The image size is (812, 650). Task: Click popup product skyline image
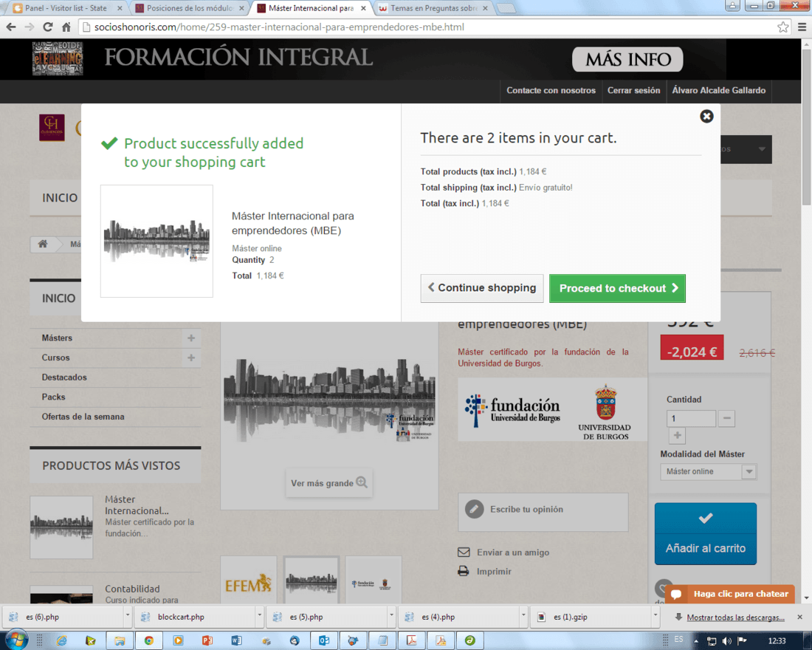pyautogui.click(x=156, y=241)
